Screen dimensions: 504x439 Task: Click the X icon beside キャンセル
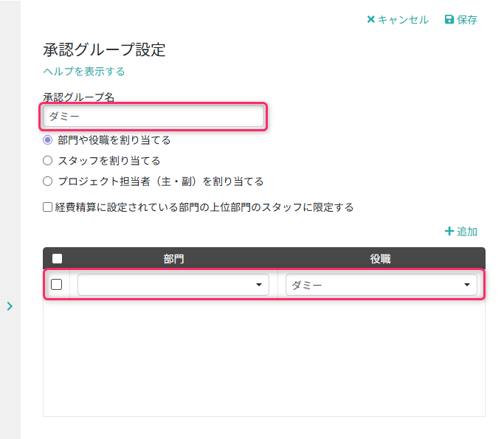click(x=371, y=20)
